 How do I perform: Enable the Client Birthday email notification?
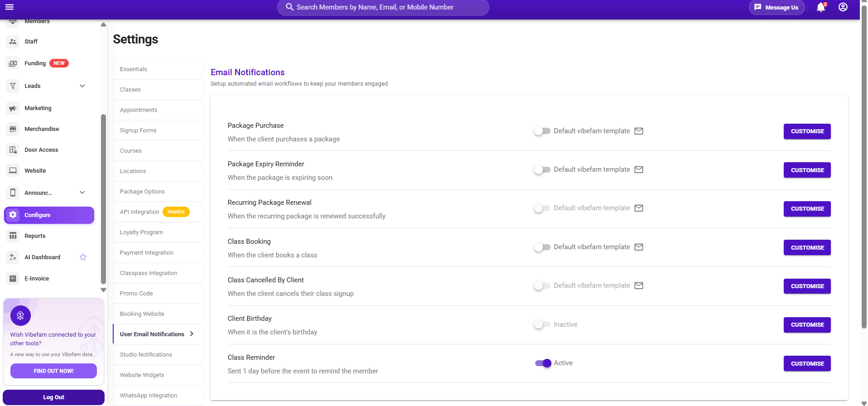point(542,324)
